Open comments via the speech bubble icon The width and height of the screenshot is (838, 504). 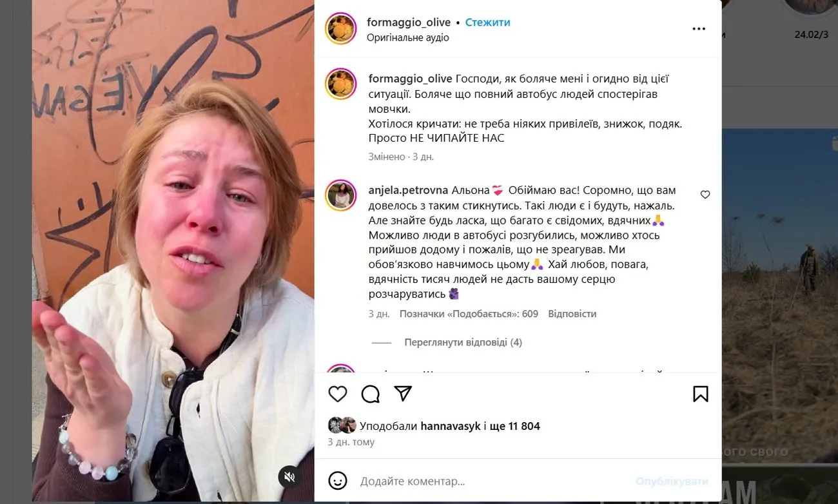pos(371,394)
